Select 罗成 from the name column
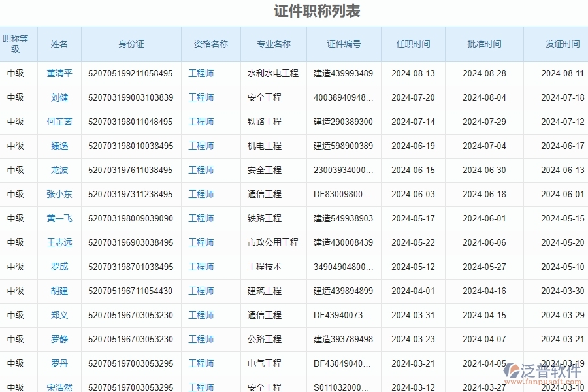Viewport: 588px width, 392px height. (x=59, y=267)
